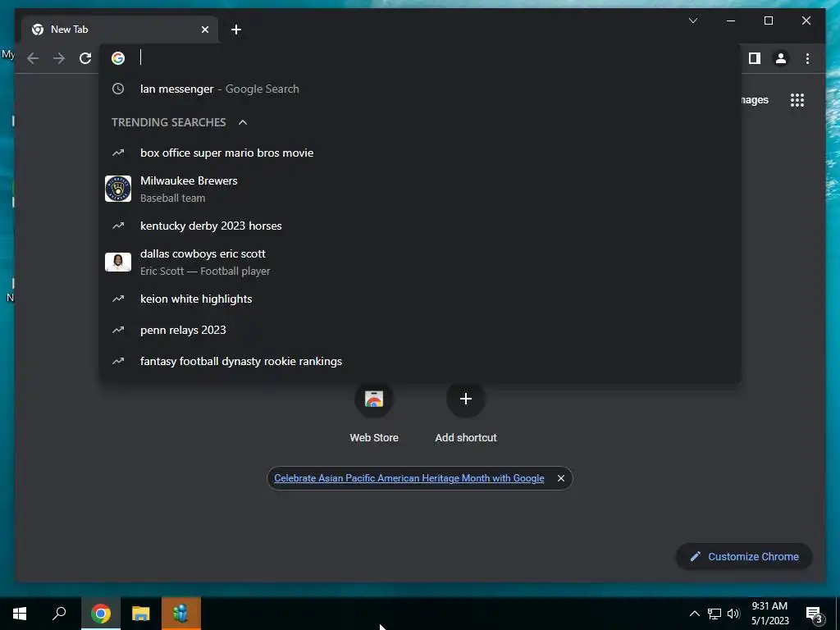Open the Chrome three-dot menu
This screenshot has height=630, width=840.
pos(807,58)
